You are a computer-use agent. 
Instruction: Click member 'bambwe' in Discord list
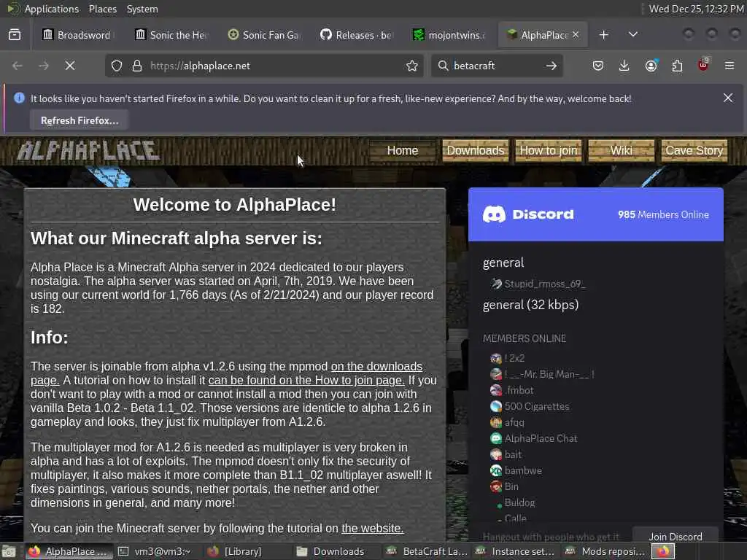click(523, 470)
